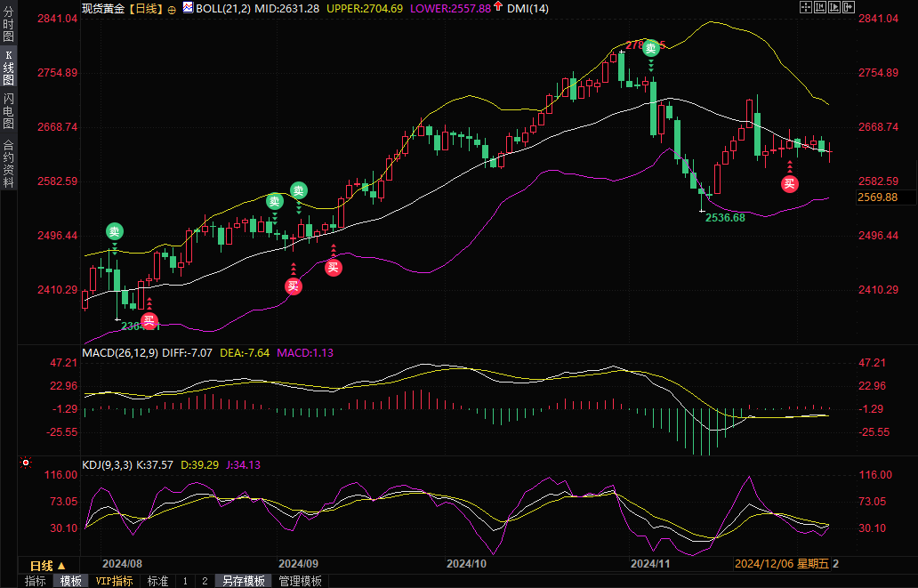This screenshot has height=588, width=918.
Task: Click the 管理模板 manage templates button
Action: tap(301, 581)
